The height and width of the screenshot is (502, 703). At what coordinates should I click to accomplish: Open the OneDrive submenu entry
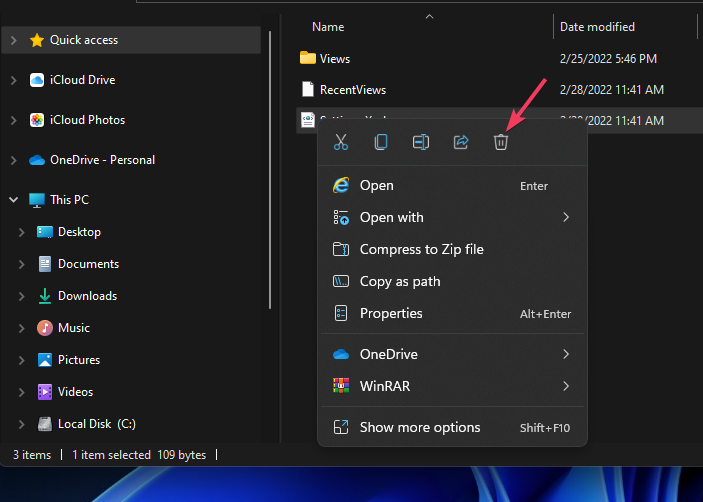coord(452,354)
